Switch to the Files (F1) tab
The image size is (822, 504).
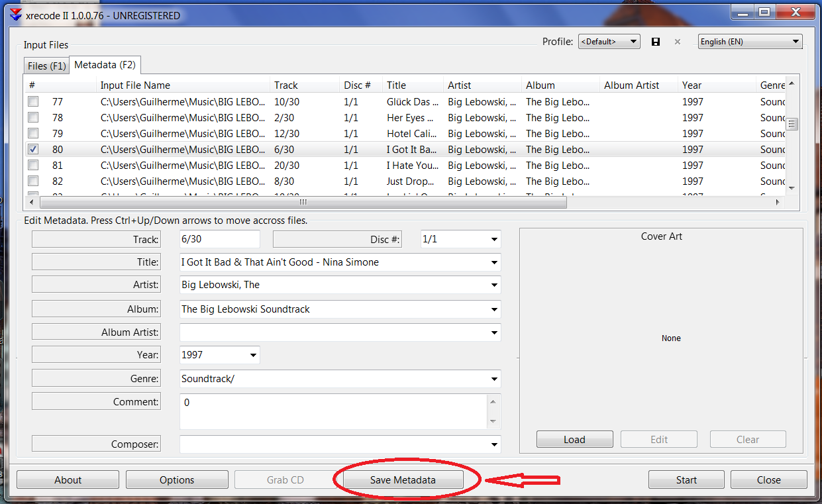46,66
